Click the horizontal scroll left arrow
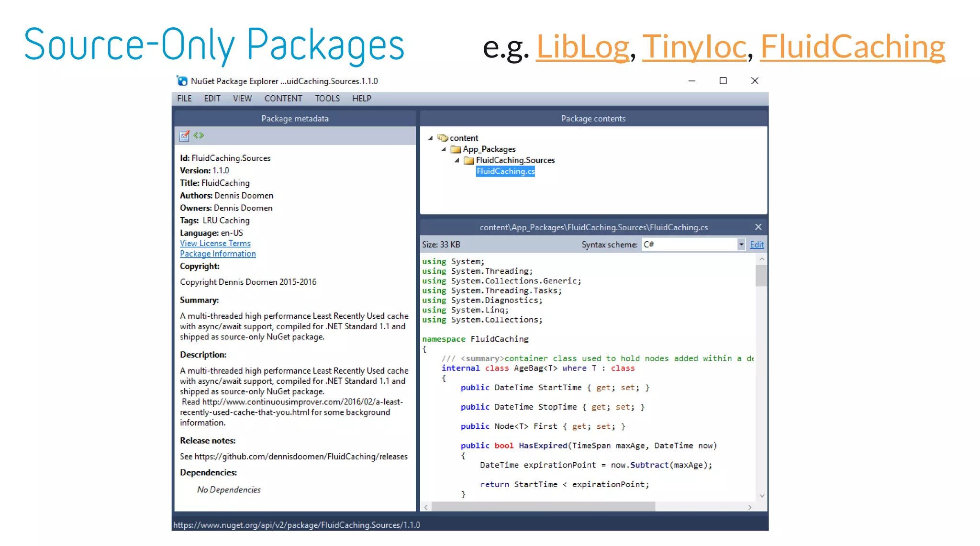 tap(426, 507)
